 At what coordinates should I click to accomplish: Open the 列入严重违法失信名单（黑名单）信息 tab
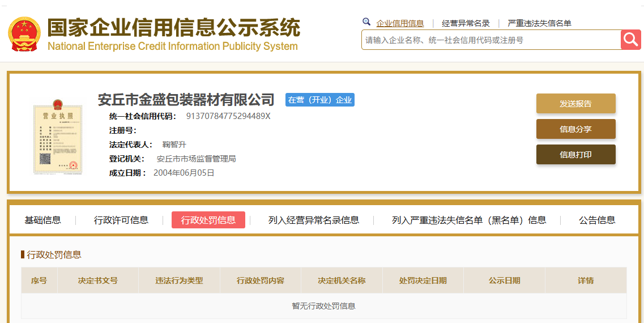469,220
